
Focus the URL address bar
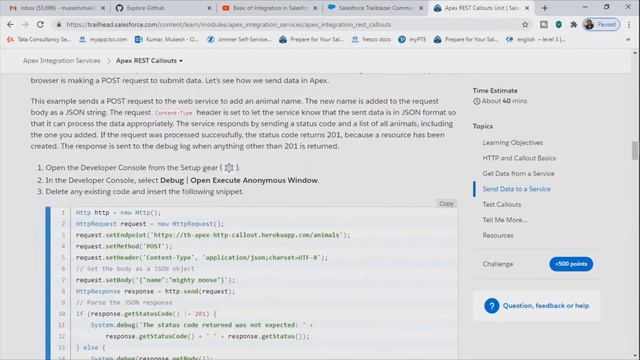click(x=286, y=24)
